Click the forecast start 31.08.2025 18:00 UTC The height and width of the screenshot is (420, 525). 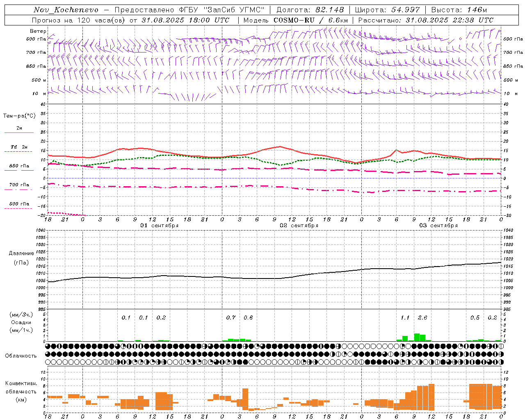tap(185, 20)
